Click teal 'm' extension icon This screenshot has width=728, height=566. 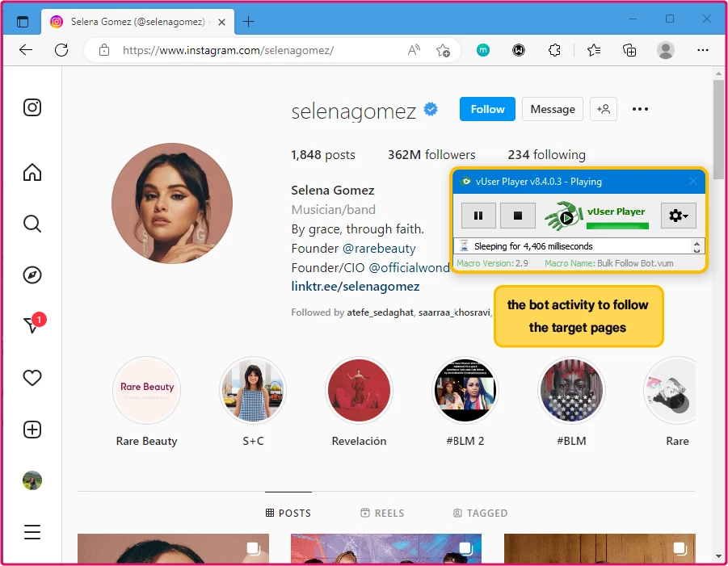[x=483, y=49]
